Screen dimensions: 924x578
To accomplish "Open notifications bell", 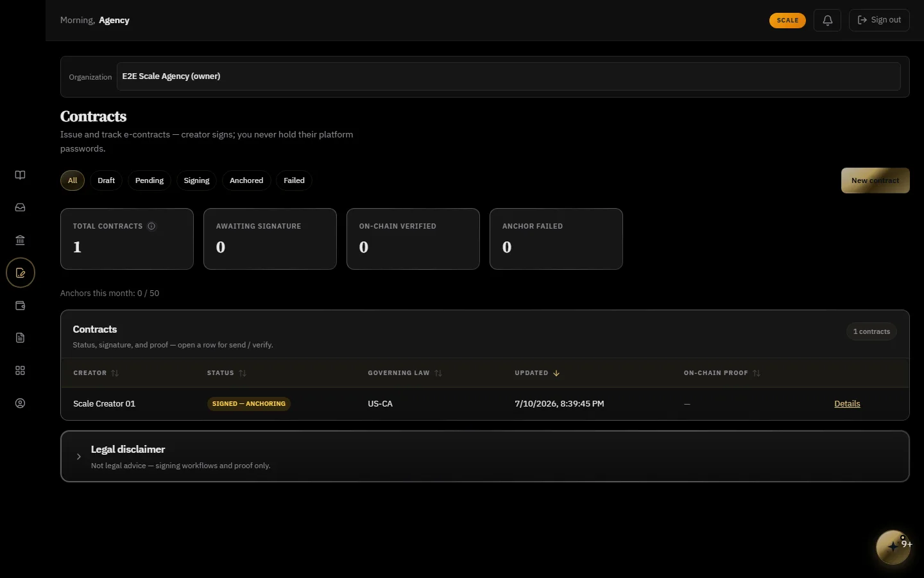I will pos(827,20).
